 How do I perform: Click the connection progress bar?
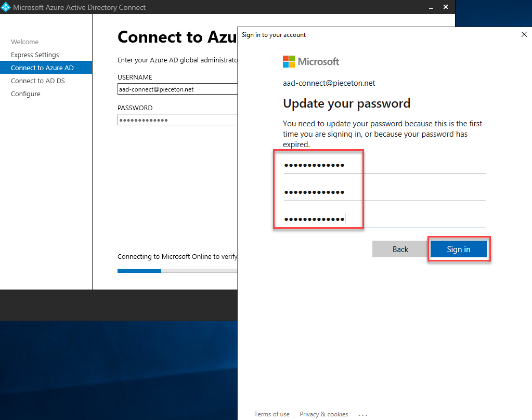click(x=177, y=271)
